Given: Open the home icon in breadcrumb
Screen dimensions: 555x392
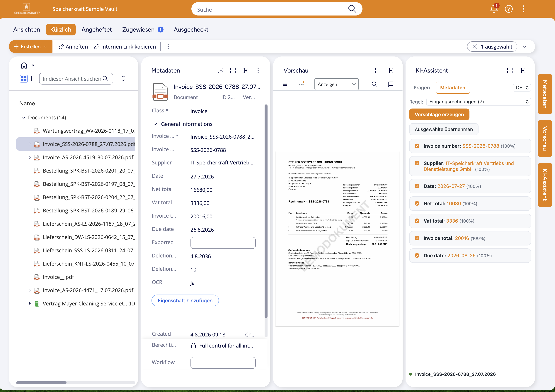Looking at the screenshot, I should 24,65.
